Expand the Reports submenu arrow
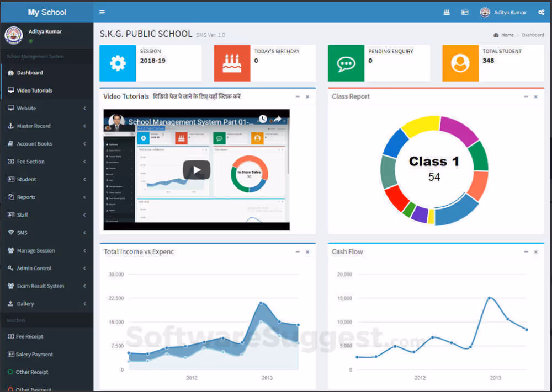552x392 pixels. [x=84, y=197]
